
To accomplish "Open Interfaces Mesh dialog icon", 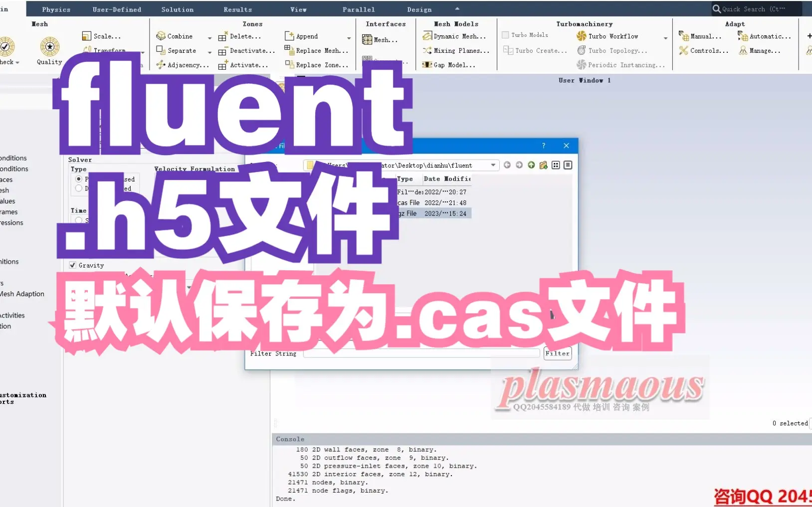I will (x=367, y=40).
